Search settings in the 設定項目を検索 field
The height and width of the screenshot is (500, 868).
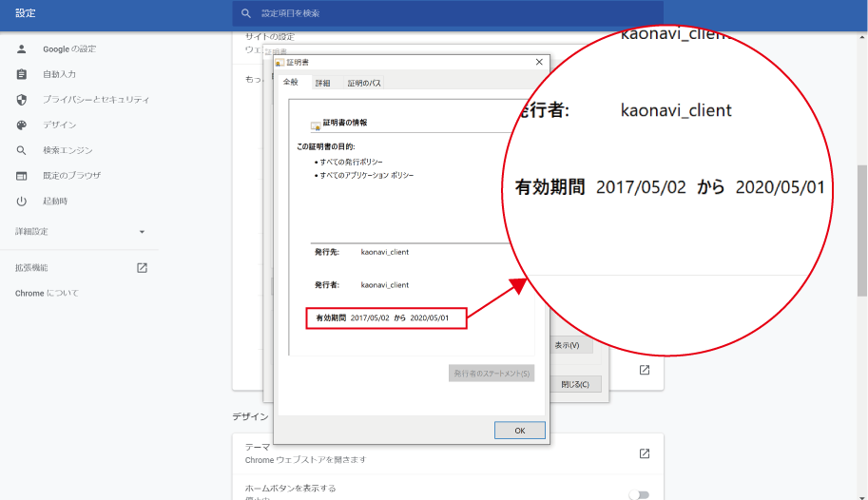pyautogui.click(x=447, y=13)
